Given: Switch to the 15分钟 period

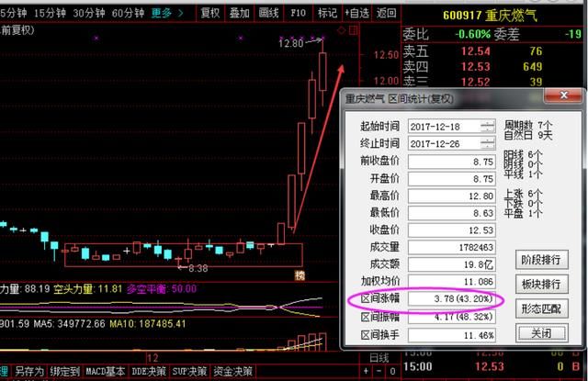Looking at the screenshot, I should pos(50,14).
